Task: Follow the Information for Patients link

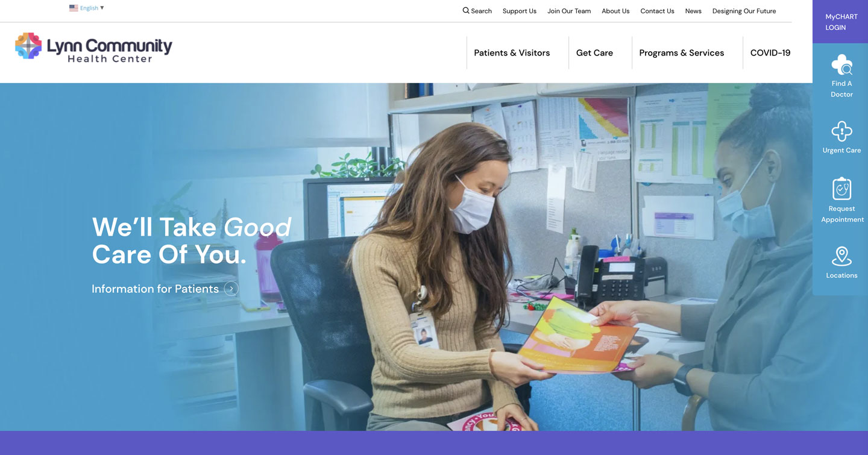Action: [x=155, y=289]
